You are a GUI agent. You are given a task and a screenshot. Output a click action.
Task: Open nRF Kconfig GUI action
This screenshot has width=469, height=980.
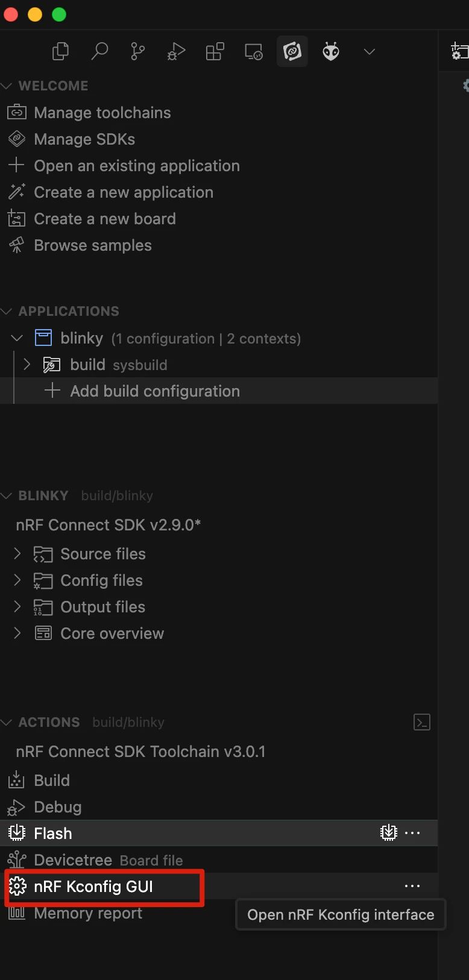(93, 887)
